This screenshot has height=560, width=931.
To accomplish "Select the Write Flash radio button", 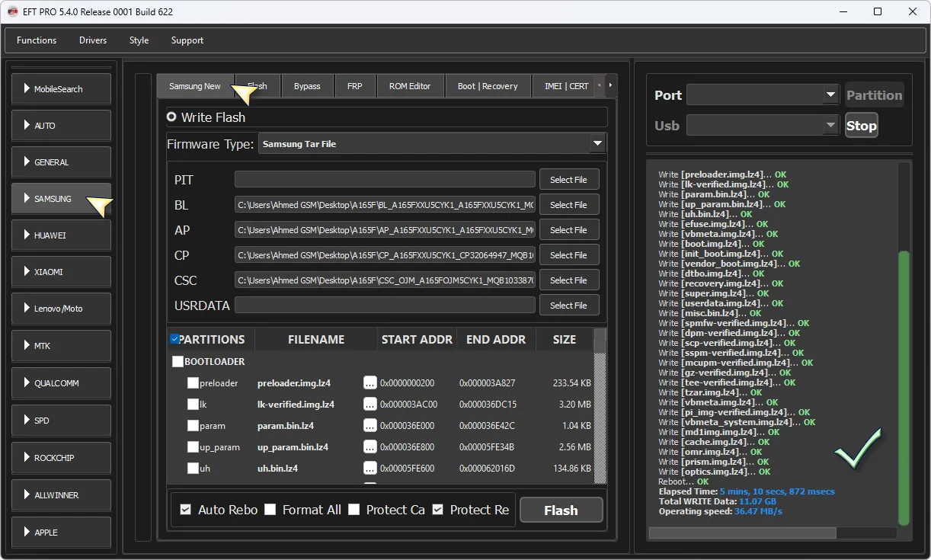I will click(x=171, y=117).
